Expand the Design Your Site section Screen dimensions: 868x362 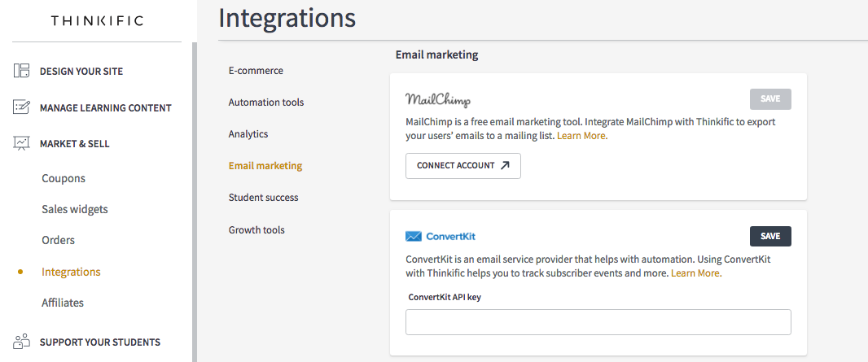click(81, 72)
